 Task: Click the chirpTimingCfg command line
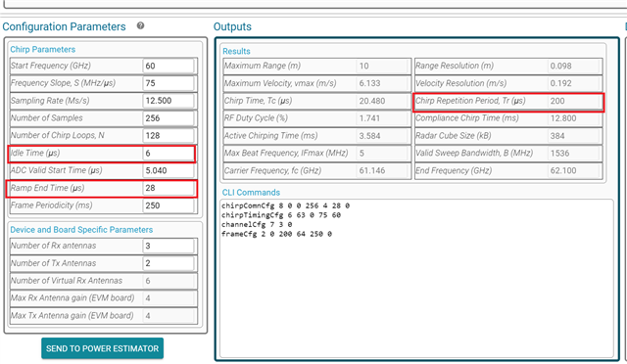[x=281, y=215]
